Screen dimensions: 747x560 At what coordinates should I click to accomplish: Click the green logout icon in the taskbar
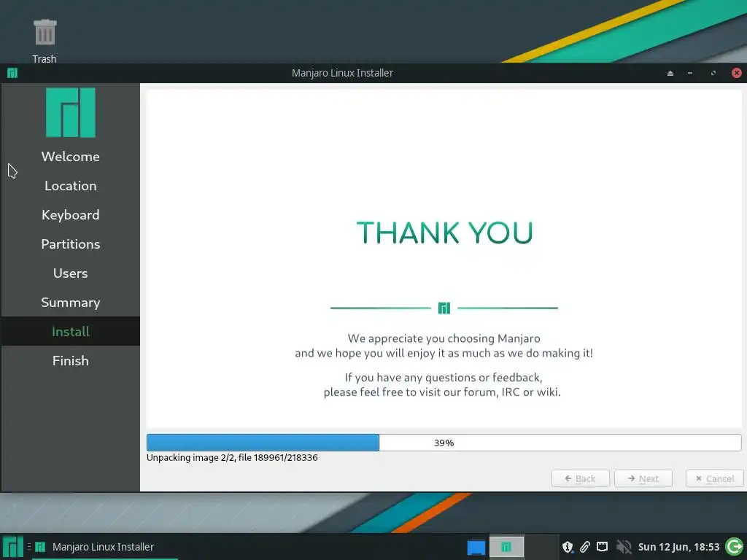tap(734, 547)
